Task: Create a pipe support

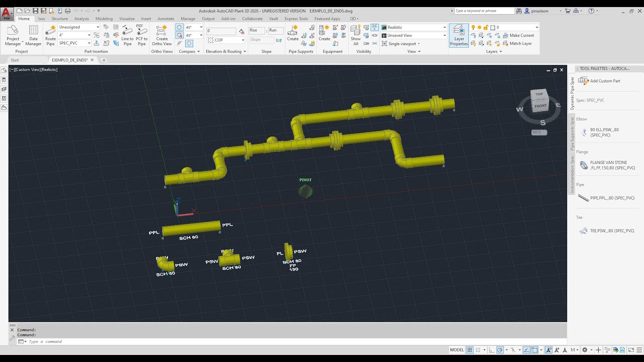Action: pyautogui.click(x=293, y=33)
